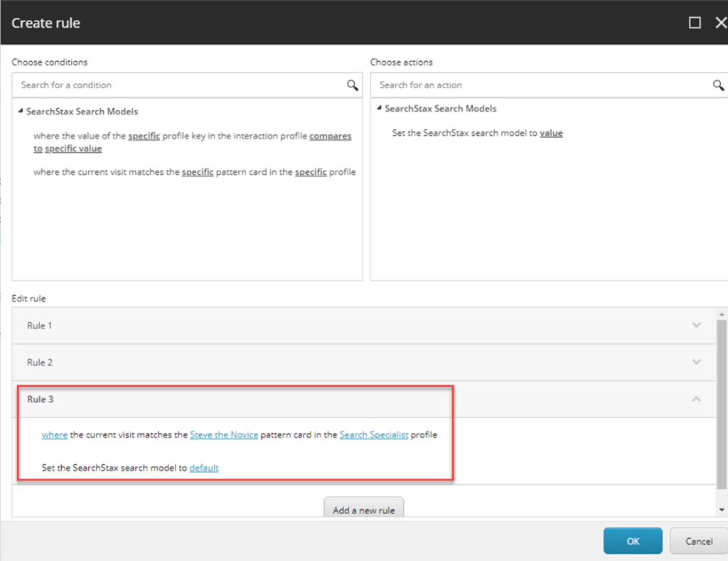Viewport: 728px width, 561px height.
Task: Confirm with the OK button
Action: pyautogui.click(x=633, y=541)
